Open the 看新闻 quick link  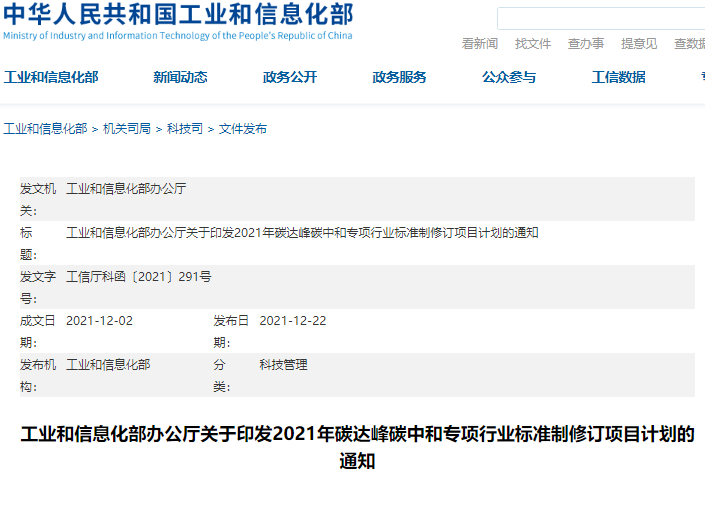pos(479,44)
